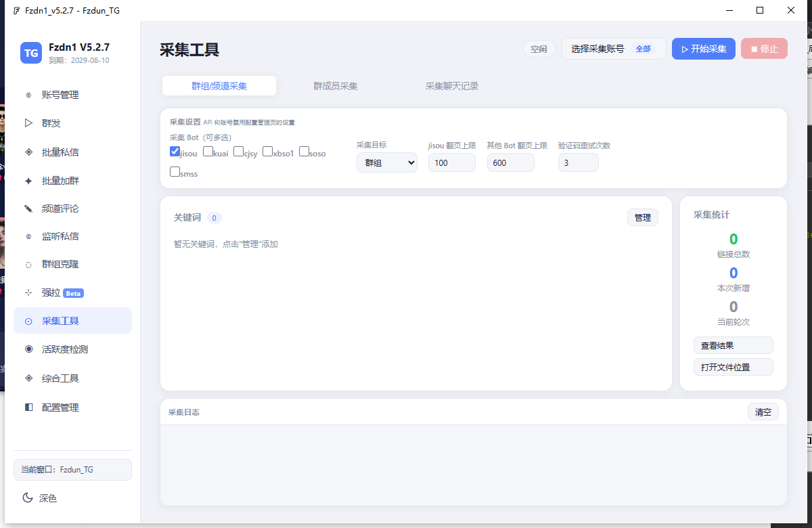Click the 停止 stop button

tap(765, 49)
